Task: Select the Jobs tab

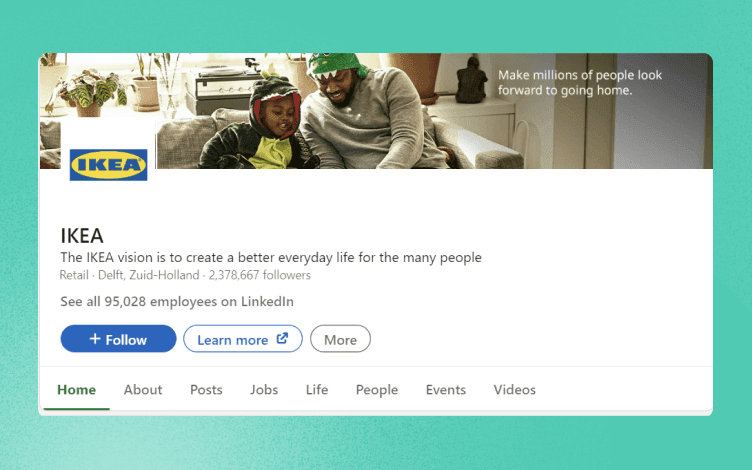Action: pyautogui.click(x=264, y=389)
